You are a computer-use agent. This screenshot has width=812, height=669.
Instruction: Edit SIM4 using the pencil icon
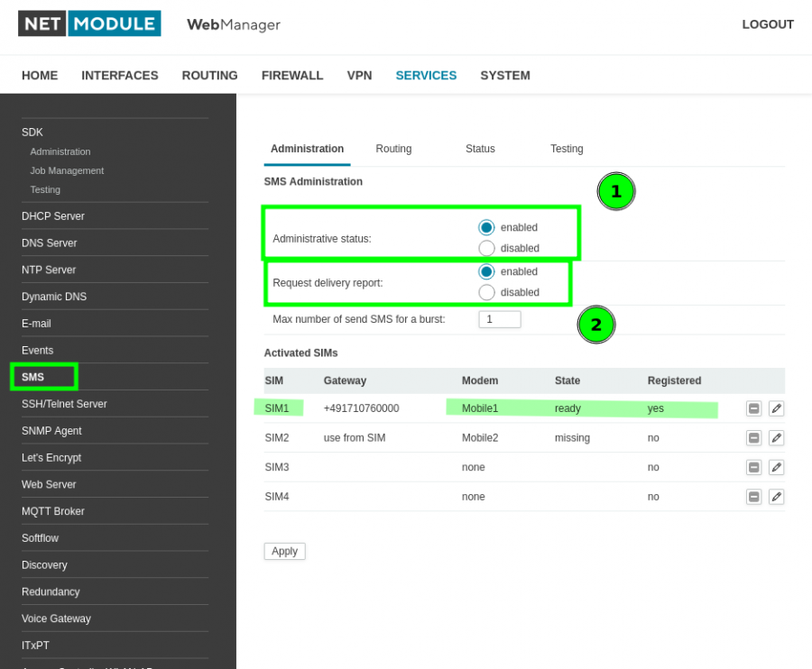(776, 497)
